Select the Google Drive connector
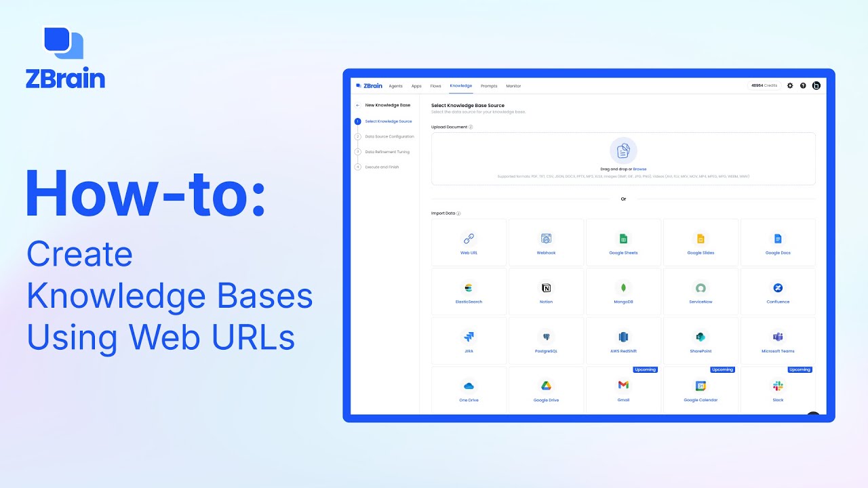 pyautogui.click(x=546, y=390)
